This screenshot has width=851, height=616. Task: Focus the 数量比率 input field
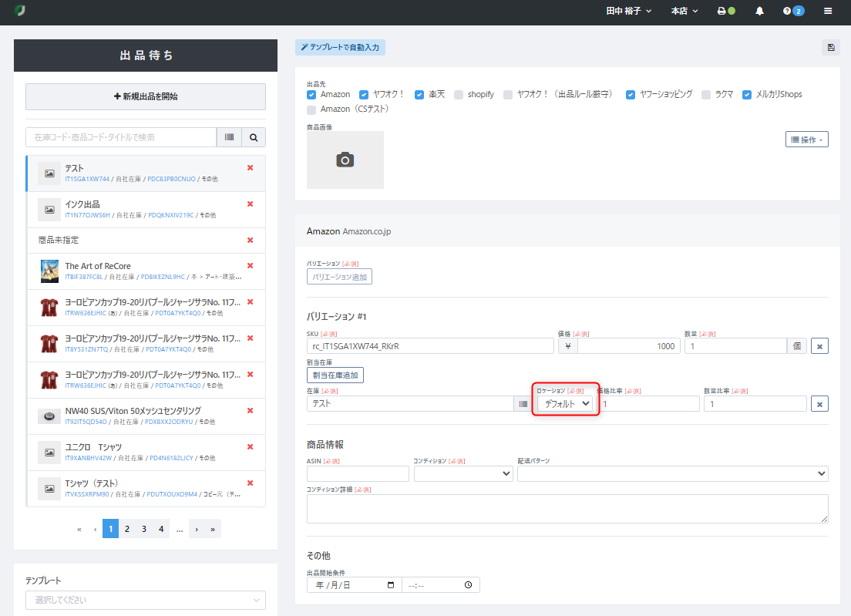755,404
